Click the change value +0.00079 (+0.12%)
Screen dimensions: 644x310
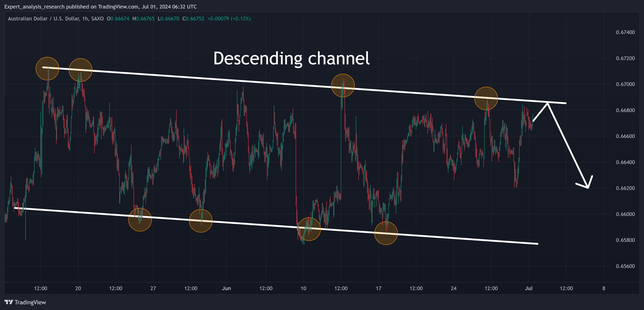(x=229, y=19)
